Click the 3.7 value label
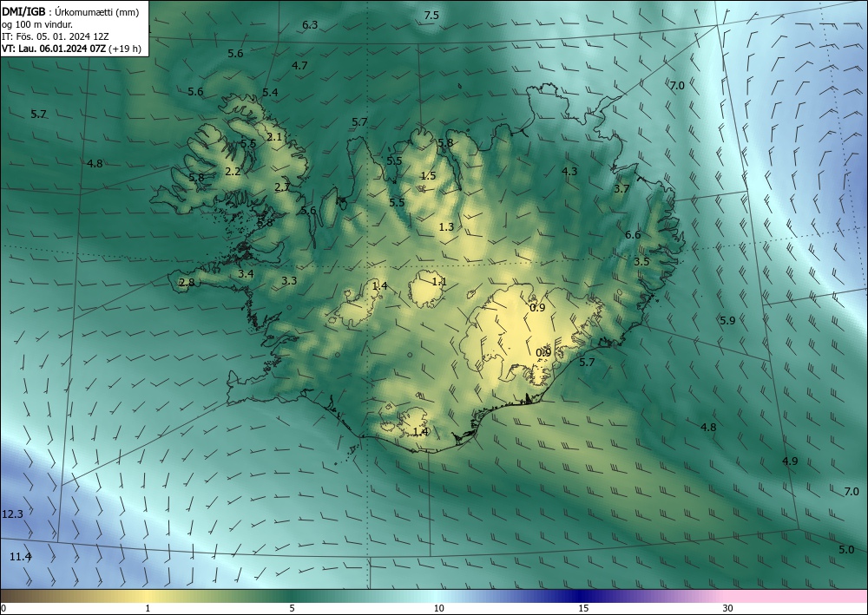 coord(621,188)
